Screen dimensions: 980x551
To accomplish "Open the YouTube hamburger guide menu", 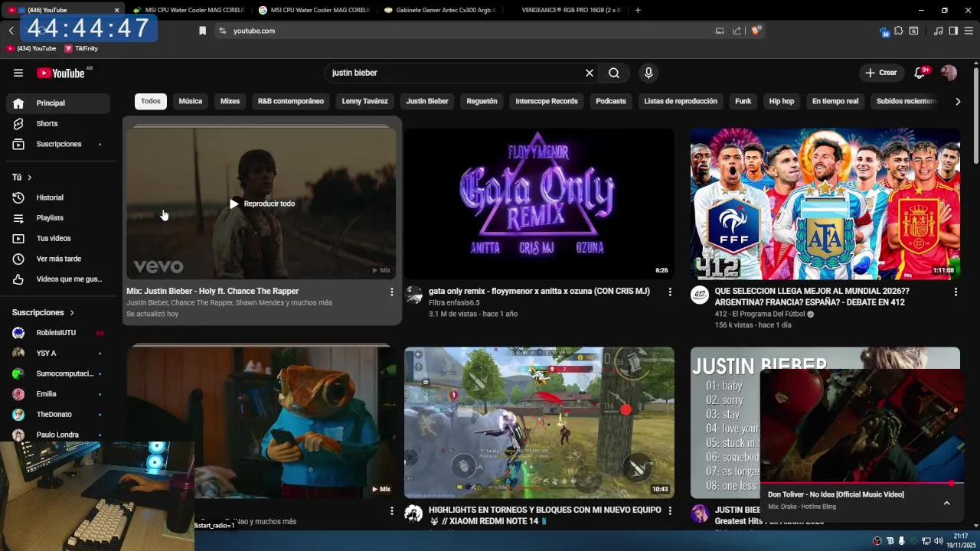I will 18,73.
